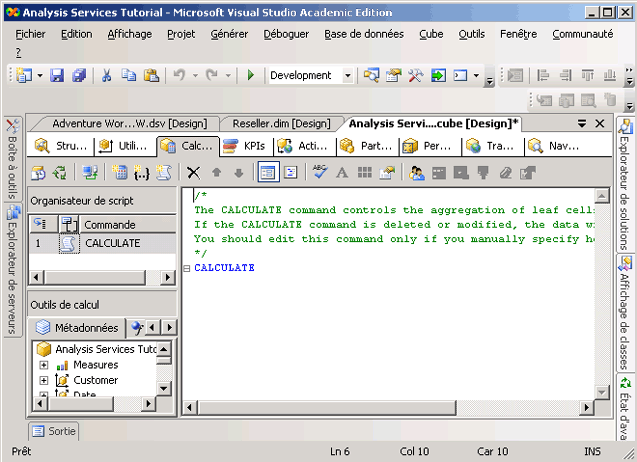Expand the Customer dimension node
This screenshot has height=462, width=637.
(x=43, y=380)
